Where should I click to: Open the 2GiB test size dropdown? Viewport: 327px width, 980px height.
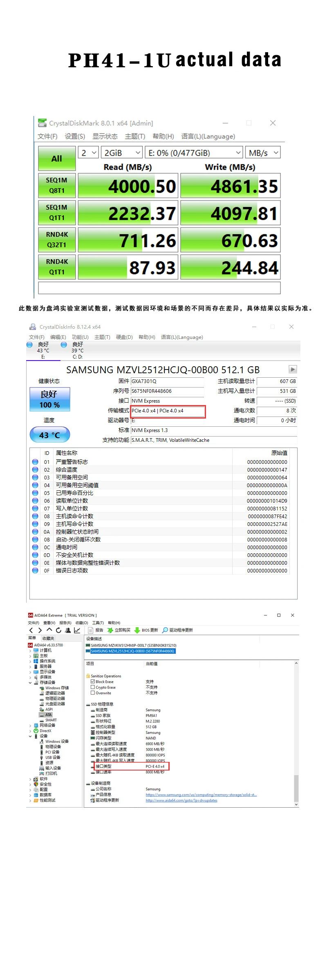[121, 153]
